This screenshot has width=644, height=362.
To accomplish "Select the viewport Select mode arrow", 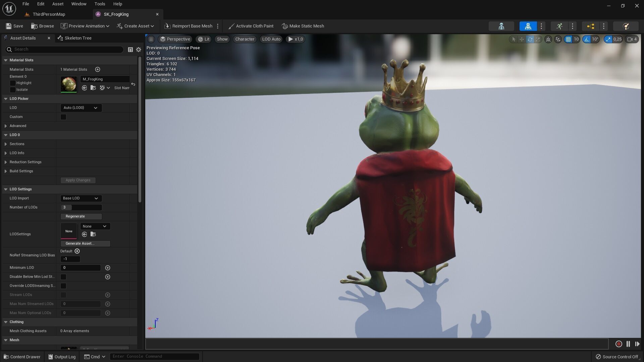I will coord(513,39).
